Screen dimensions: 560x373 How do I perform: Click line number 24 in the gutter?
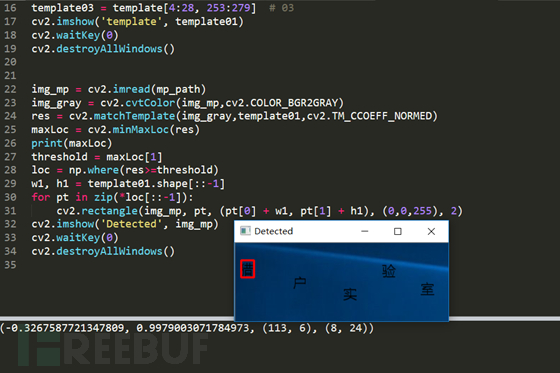[x=10, y=116]
